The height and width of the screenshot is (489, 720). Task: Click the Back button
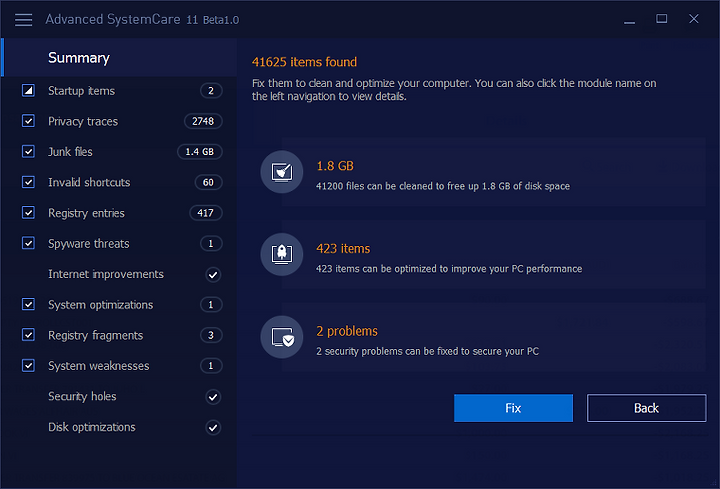(646, 408)
